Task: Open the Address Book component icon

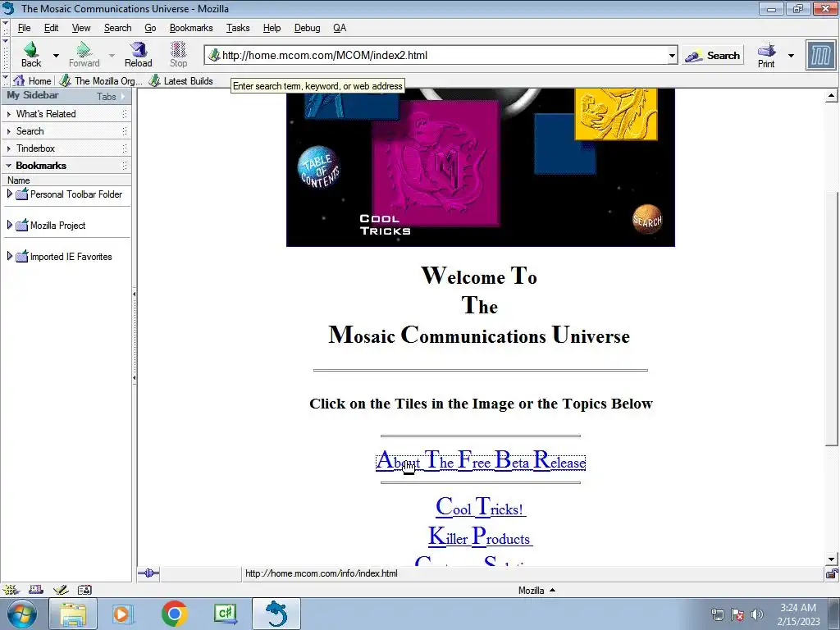Action: pos(84,590)
